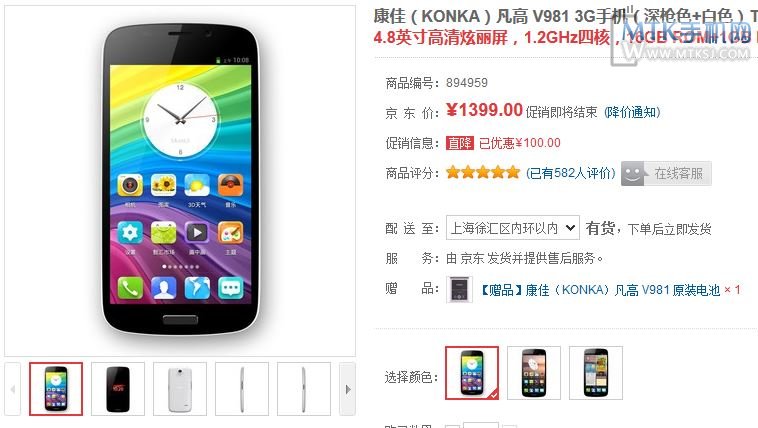Open the 已有582人评价 reviews link
Image resolution: width=758 pixels, height=428 pixels.
(570, 173)
